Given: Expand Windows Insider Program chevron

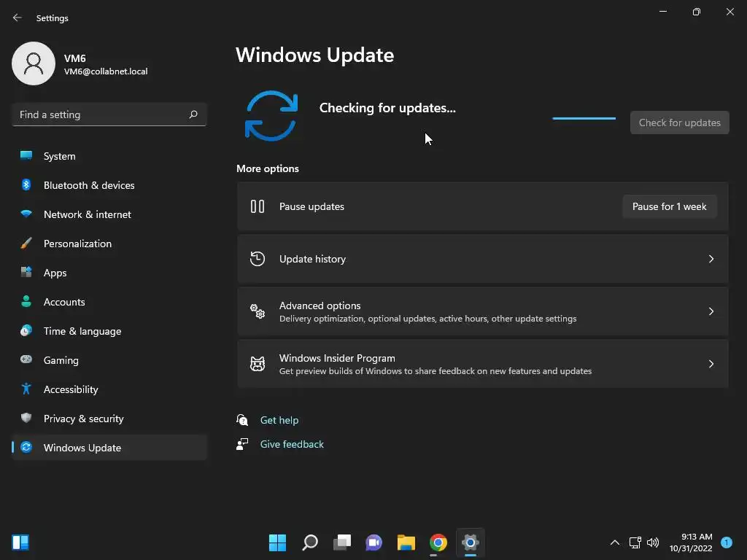Looking at the screenshot, I should (711, 364).
